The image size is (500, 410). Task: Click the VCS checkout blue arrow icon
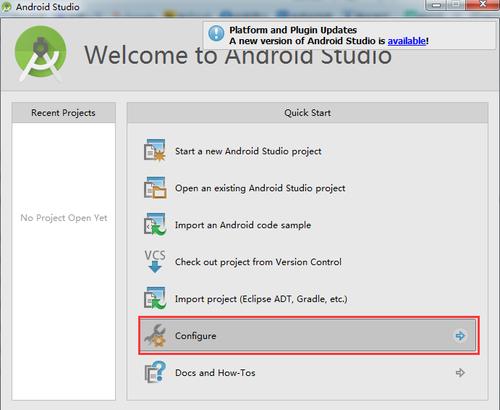tap(155, 261)
